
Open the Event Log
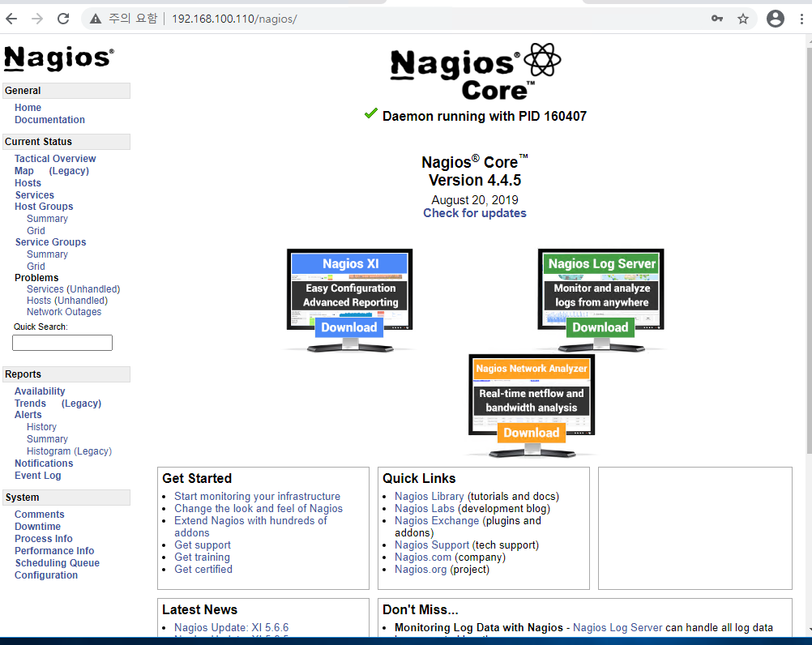38,476
